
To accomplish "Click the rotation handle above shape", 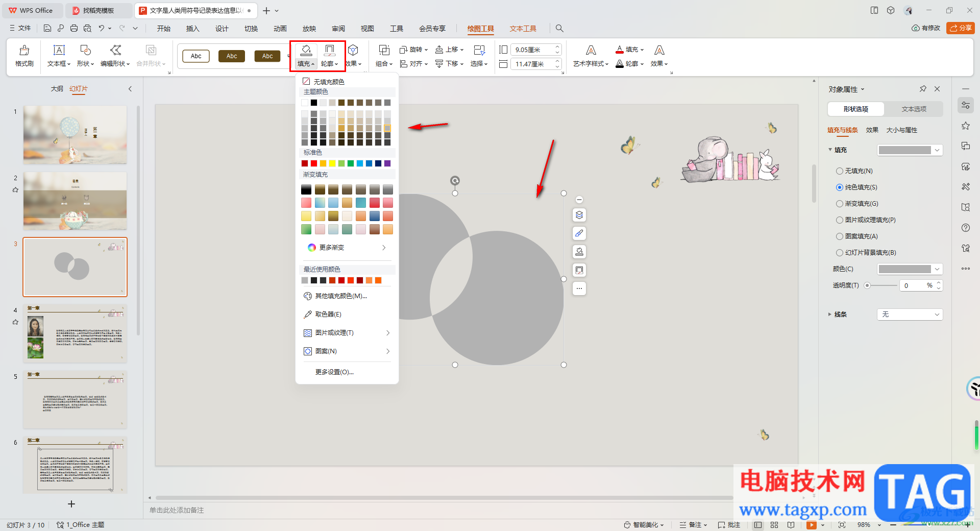I will 455,180.
